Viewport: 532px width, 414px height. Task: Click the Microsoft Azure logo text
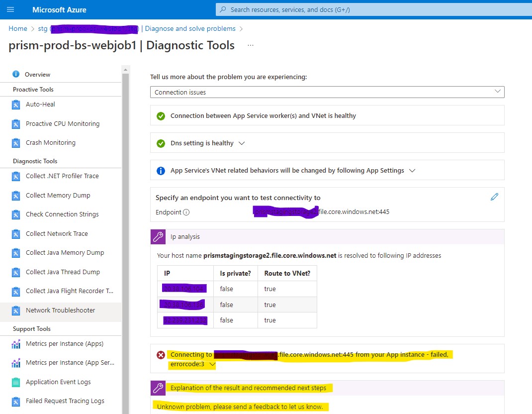(x=59, y=10)
